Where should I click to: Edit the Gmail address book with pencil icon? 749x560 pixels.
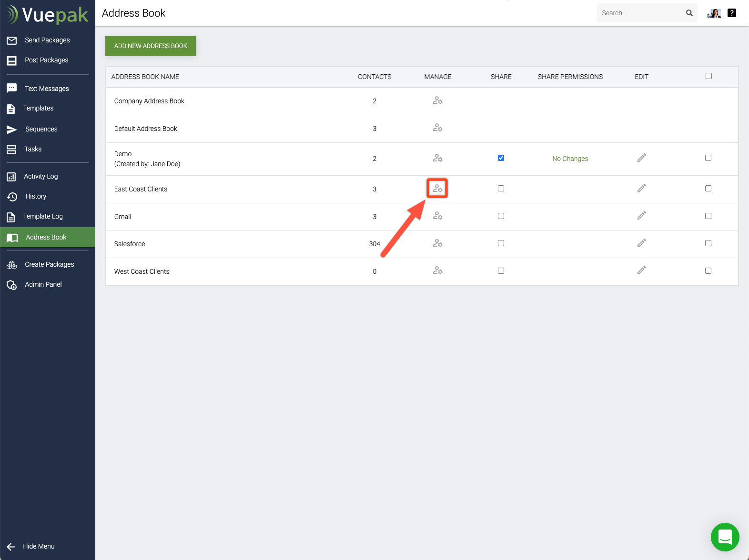click(641, 216)
